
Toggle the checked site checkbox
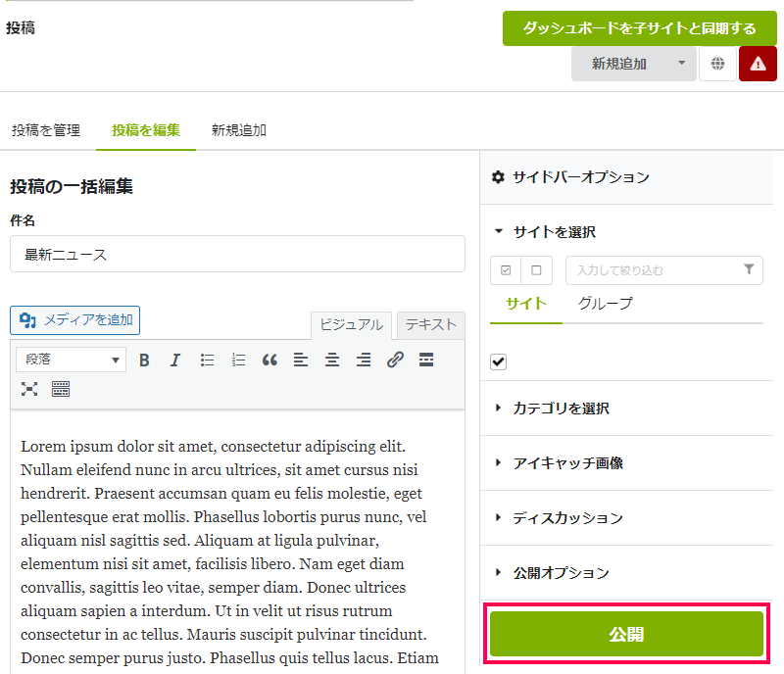[x=499, y=361]
